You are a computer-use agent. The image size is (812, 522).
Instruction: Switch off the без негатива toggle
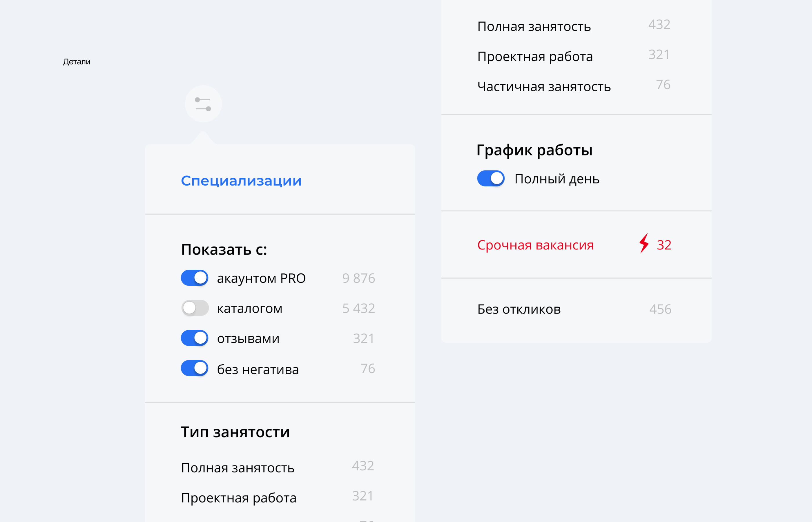(x=195, y=368)
